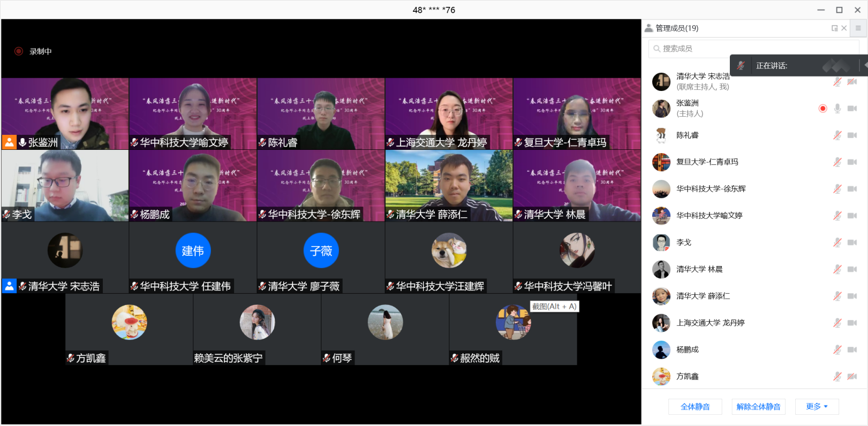
Task: Unmute 李戈's microphone in the member list
Action: [837, 242]
